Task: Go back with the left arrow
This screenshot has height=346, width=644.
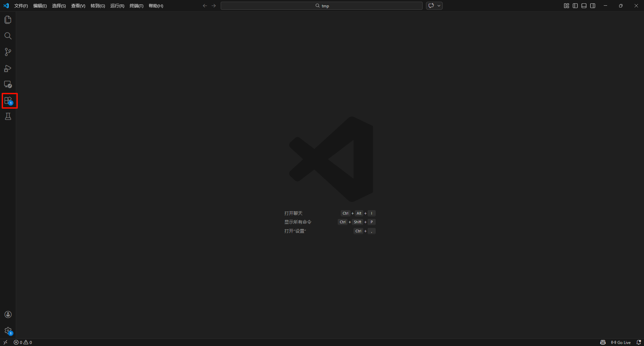Action: [x=205, y=6]
